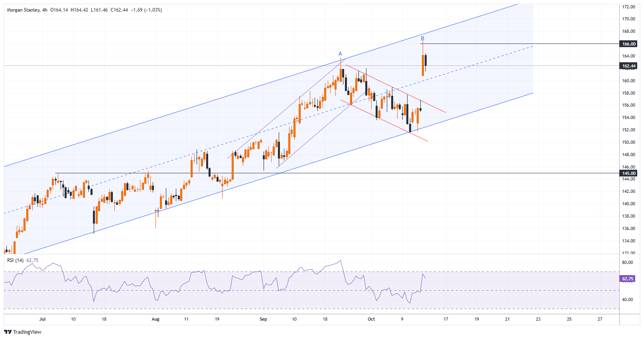
Task: Click the 23 date label on time axis
Action: [538, 319]
